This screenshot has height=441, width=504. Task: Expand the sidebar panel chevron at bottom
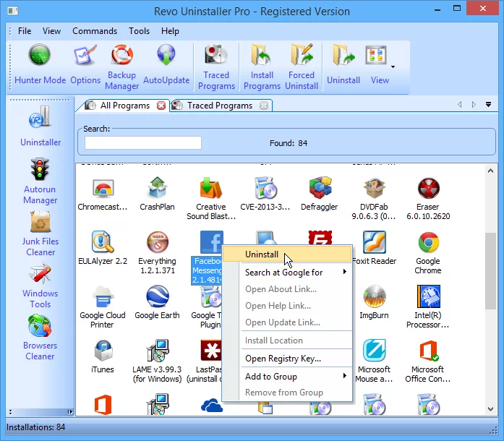pos(69,412)
